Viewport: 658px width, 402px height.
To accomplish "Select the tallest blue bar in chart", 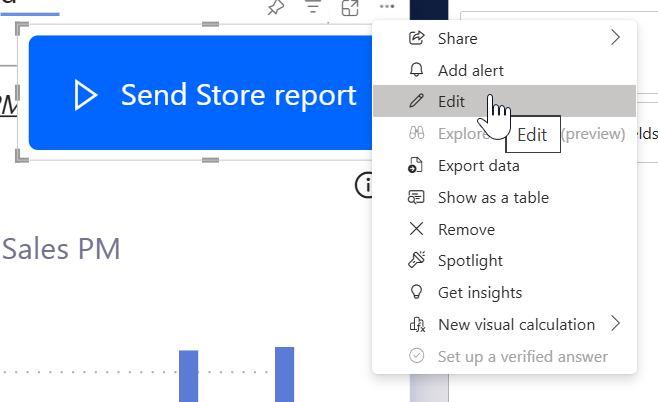I will point(285,374).
